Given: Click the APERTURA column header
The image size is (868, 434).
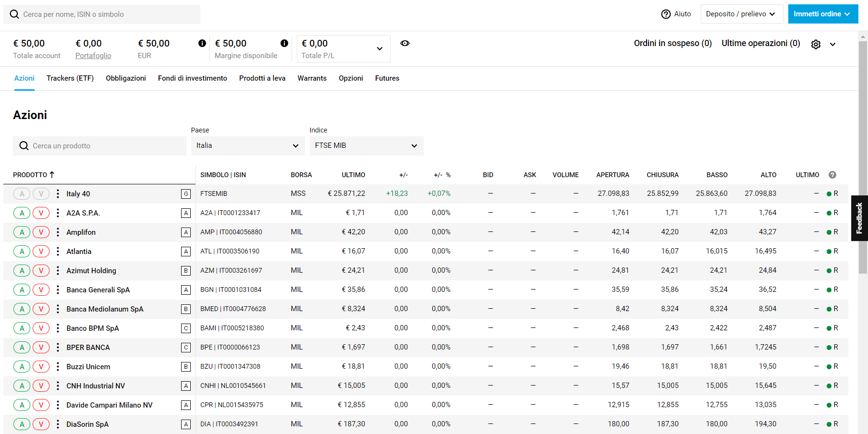Looking at the screenshot, I should pos(612,175).
